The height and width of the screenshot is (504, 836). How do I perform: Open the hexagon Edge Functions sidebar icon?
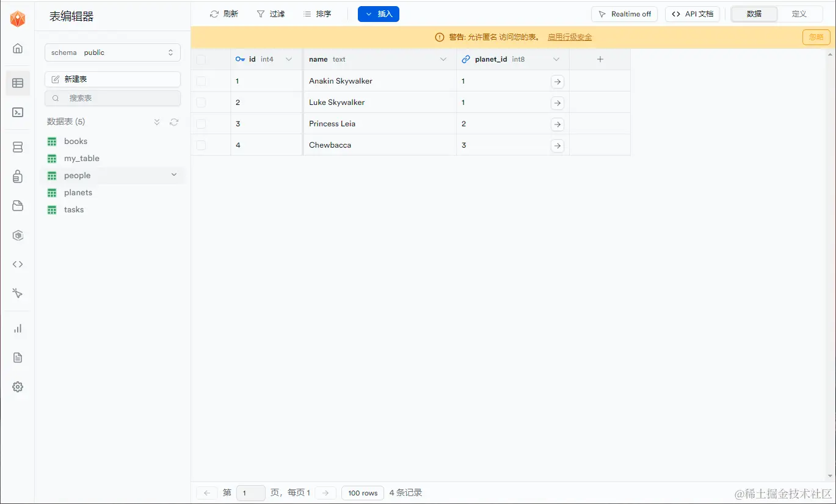pos(18,235)
